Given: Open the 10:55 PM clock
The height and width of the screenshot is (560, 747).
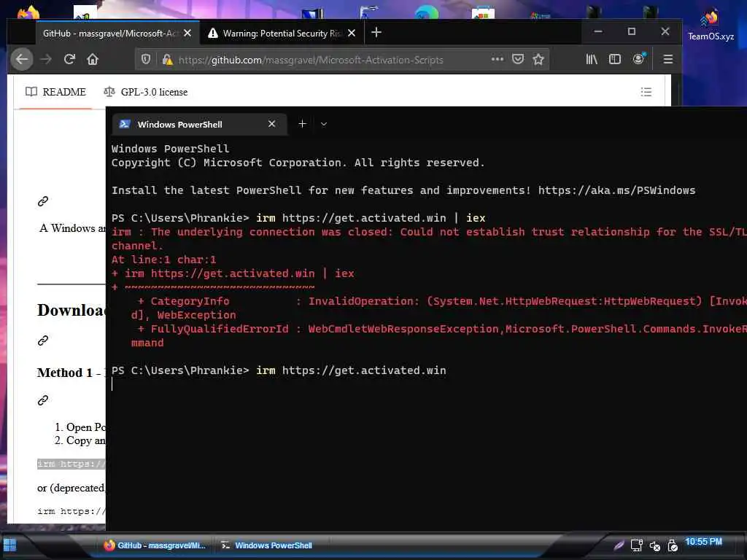Looking at the screenshot, I should pyautogui.click(x=704, y=542).
